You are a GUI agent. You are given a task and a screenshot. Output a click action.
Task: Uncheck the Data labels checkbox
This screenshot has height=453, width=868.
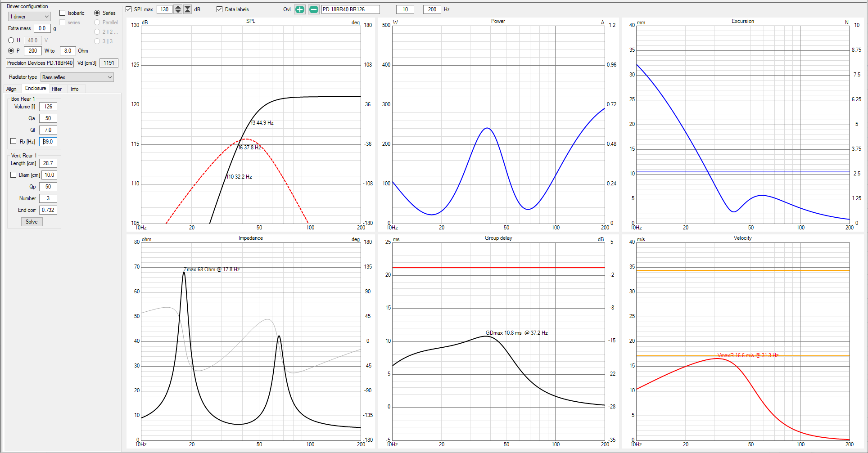pos(220,9)
